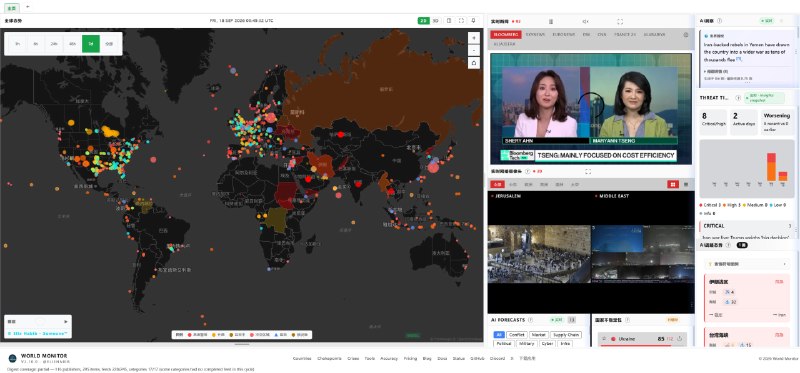This screenshot has height=373, width=800.
Task: Set map time range to 1h
Action: (17, 44)
